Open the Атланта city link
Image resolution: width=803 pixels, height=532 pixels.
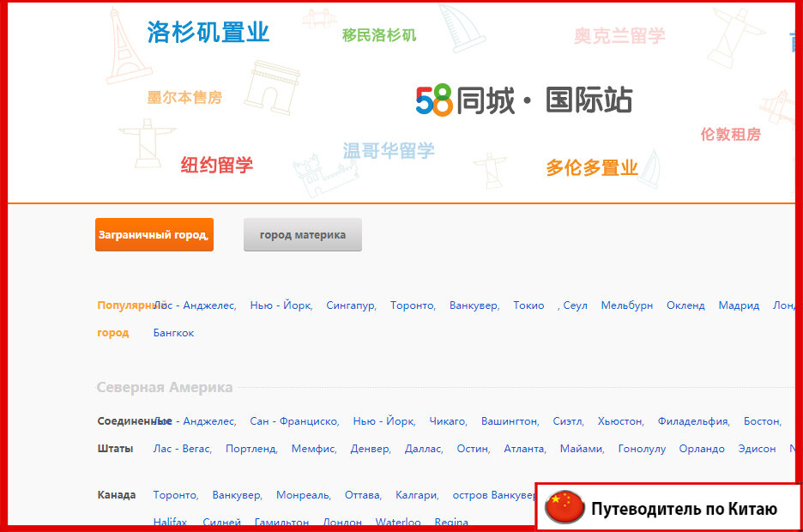click(525, 449)
